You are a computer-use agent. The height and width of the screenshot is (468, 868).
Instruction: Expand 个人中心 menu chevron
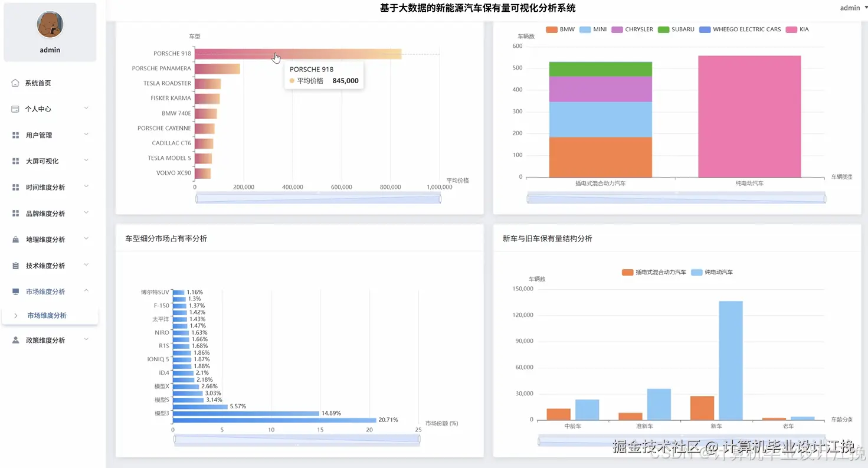[86, 109]
